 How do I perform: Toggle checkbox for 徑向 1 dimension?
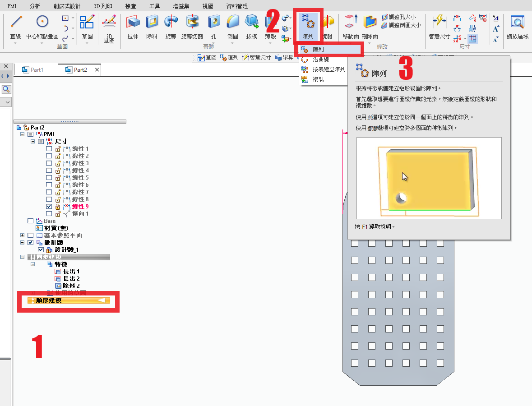point(49,214)
